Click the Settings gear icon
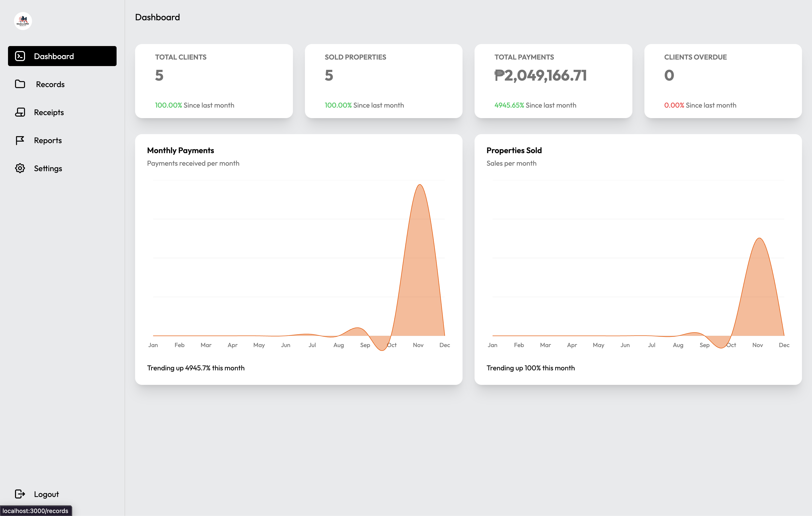Viewport: 812px width, 516px height. (x=20, y=168)
